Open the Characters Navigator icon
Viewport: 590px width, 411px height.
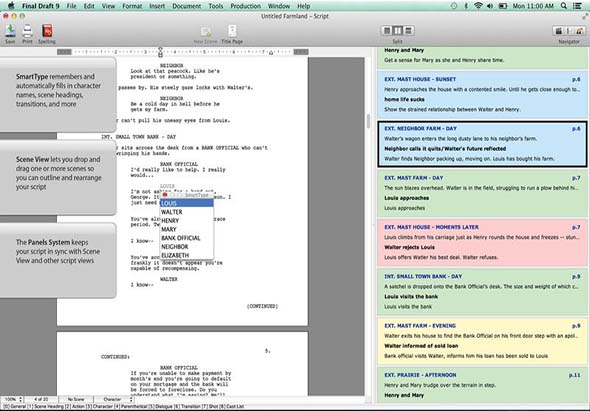579,31
